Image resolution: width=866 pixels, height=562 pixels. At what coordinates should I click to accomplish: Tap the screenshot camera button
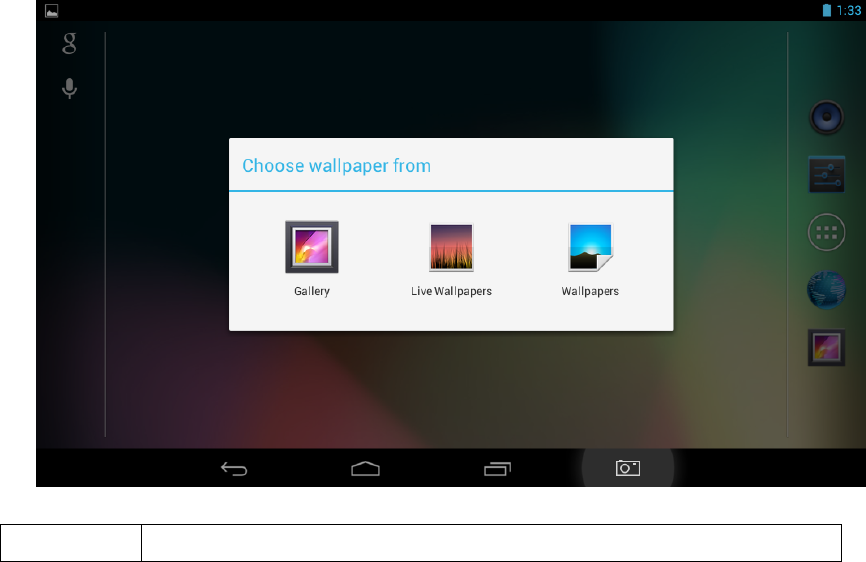coord(628,468)
